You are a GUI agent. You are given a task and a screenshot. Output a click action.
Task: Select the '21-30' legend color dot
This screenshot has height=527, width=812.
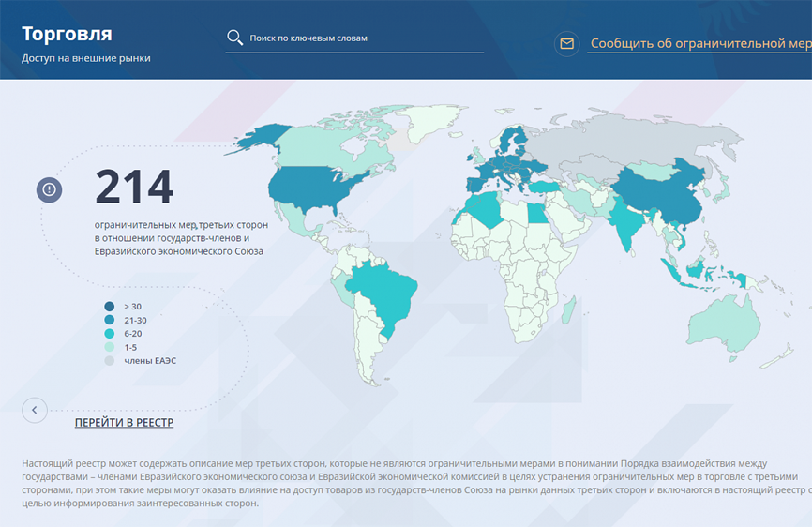[110, 321]
